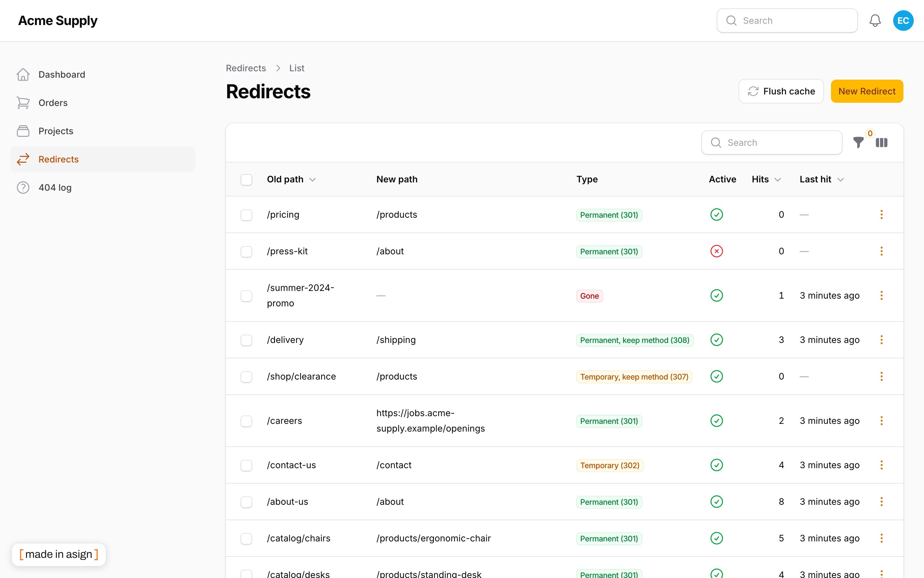Open row actions for /careers
The width and height of the screenshot is (924, 578).
coord(881,421)
